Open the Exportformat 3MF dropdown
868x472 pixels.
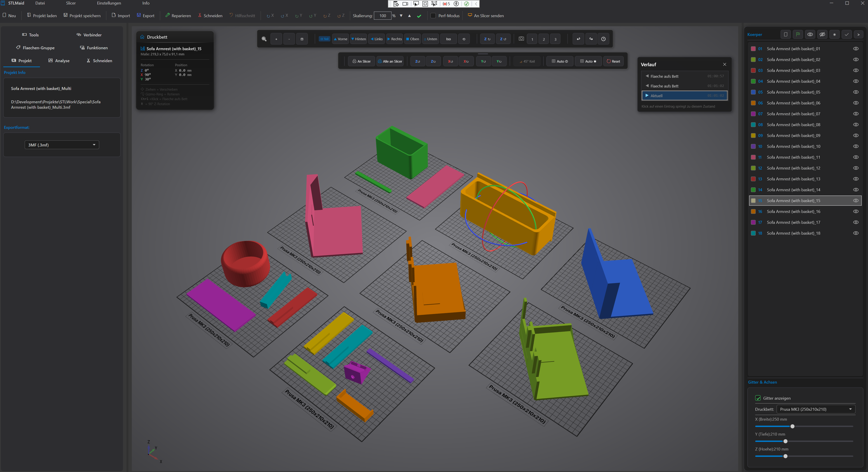[62, 145]
